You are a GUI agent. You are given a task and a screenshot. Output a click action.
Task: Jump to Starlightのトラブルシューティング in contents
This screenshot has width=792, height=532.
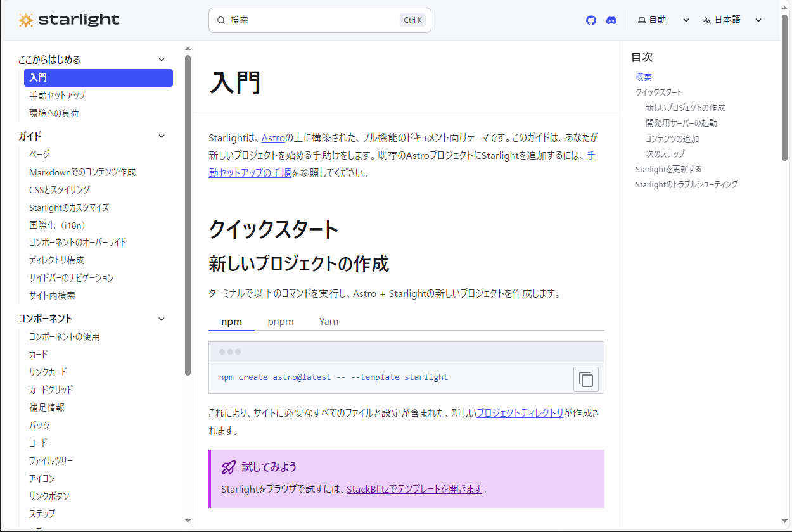687,184
